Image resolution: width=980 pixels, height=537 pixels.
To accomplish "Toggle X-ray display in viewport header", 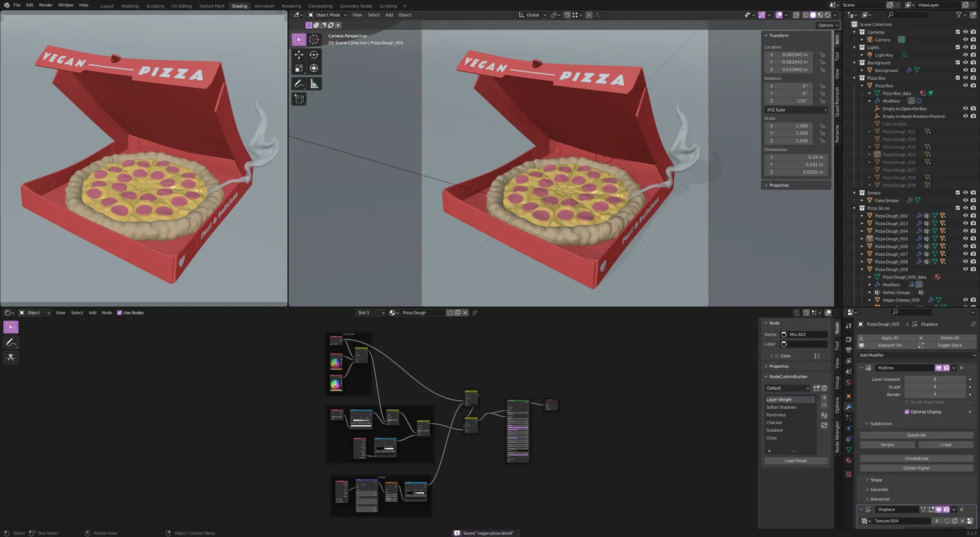I will [796, 15].
